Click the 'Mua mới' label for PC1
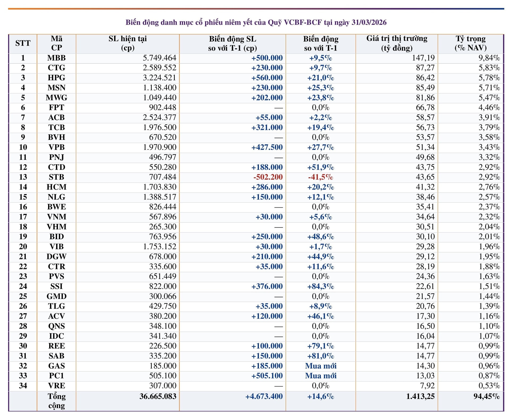The image size is (510, 420). pos(321,376)
